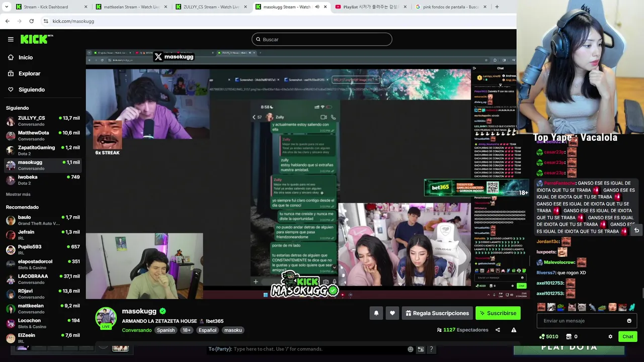Open baulo recommended channel
This screenshot has width=644, height=362.
[43, 220]
